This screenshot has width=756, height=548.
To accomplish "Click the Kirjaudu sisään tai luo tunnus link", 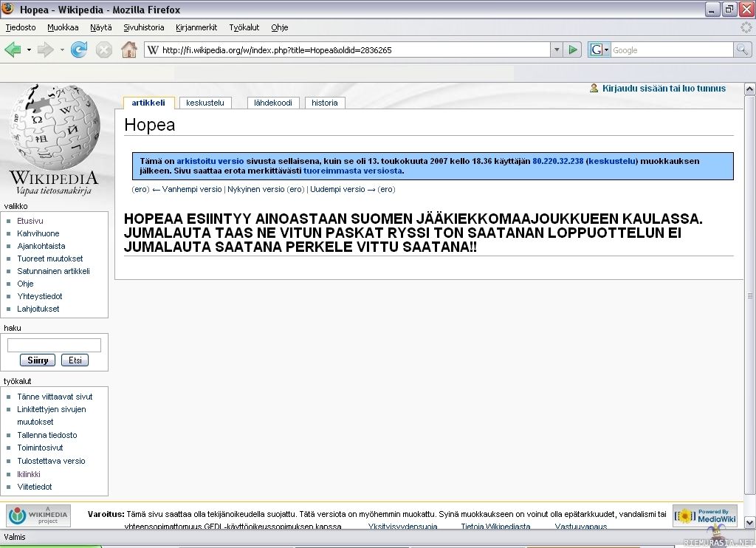I will coord(663,89).
